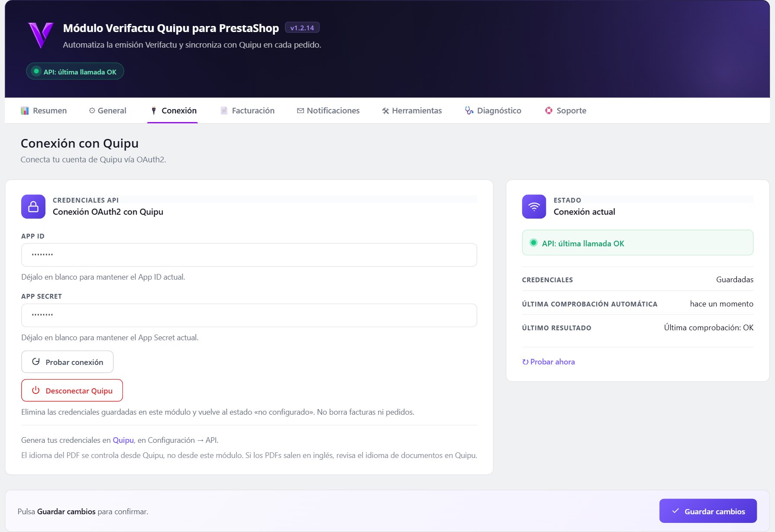Screen dimensions: 775x532
Task: Click the 'El idioma del PDF' note
Action: point(249,455)
